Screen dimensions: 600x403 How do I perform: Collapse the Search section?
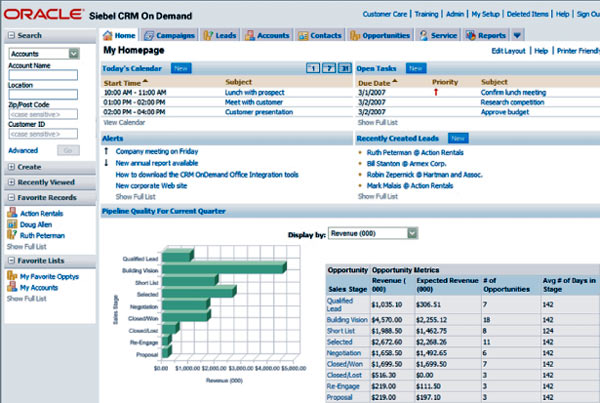[x=11, y=35]
